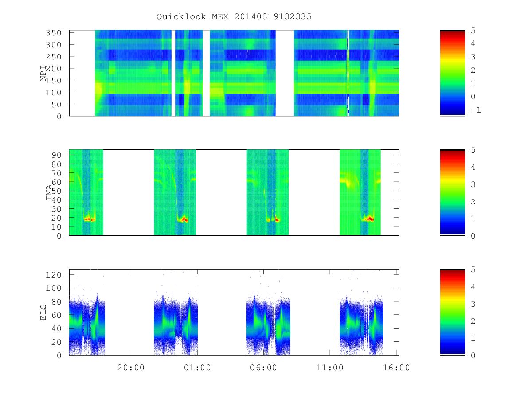Screen dimensions: 532x399
Task: Click the plot title Quicklook MEX 20140319132335
Action: pyautogui.click(x=234, y=16)
